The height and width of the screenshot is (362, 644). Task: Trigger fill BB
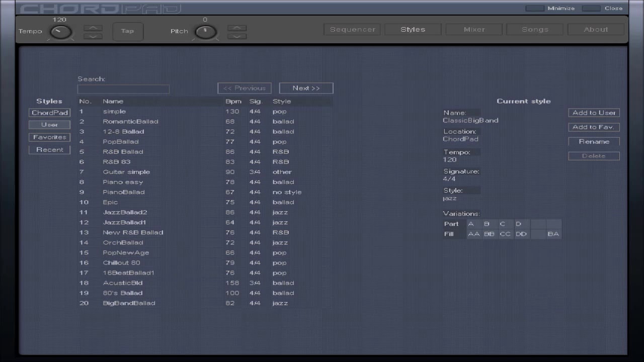pos(490,234)
